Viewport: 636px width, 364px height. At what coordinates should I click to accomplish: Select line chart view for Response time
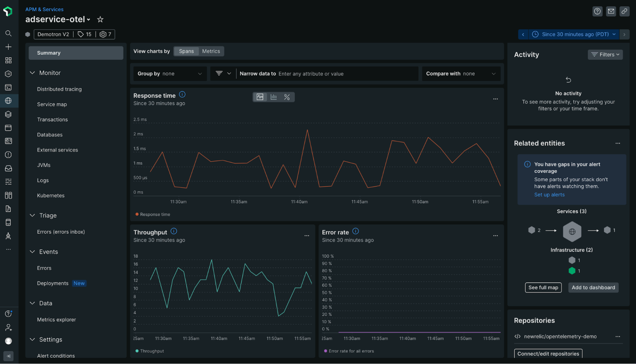260,97
